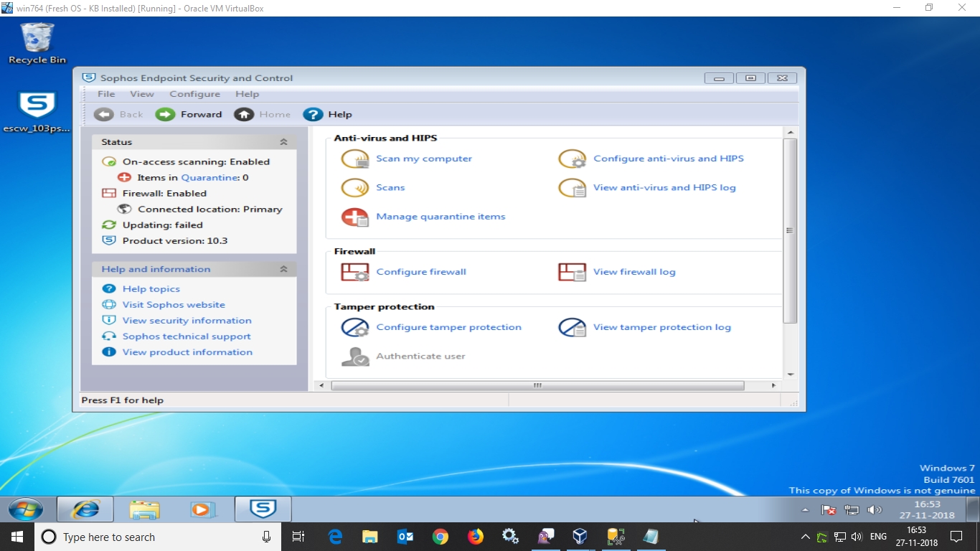Image resolution: width=980 pixels, height=551 pixels.
Task: Click the Windows 10 search box
Action: [x=159, y=537]
